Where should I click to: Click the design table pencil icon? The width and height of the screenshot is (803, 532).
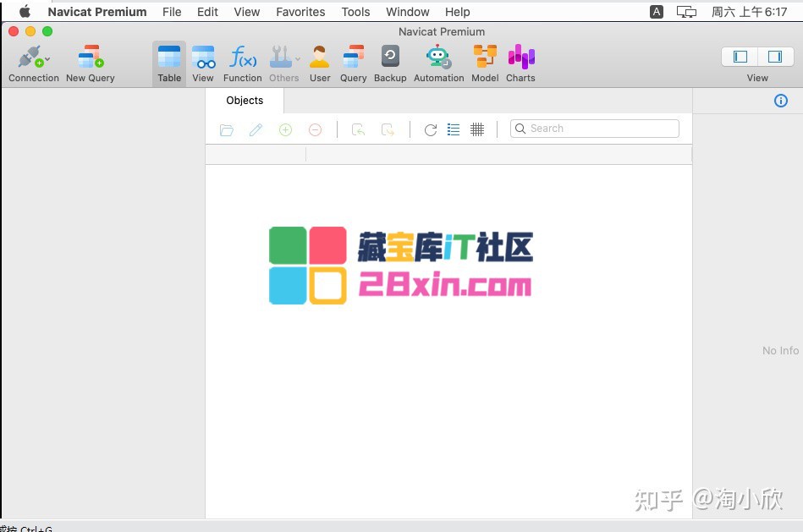256,130
